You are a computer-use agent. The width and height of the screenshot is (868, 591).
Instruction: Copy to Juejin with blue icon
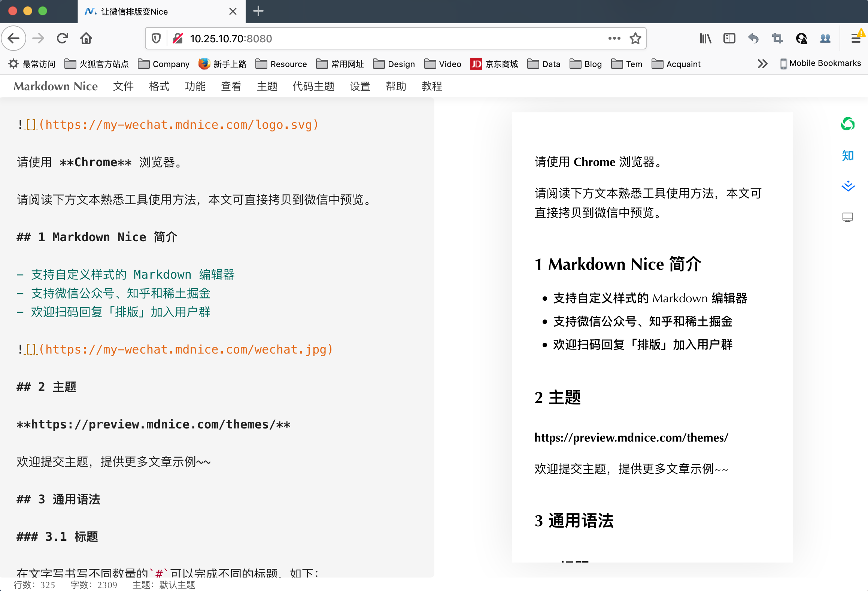(x=847, y=186)
